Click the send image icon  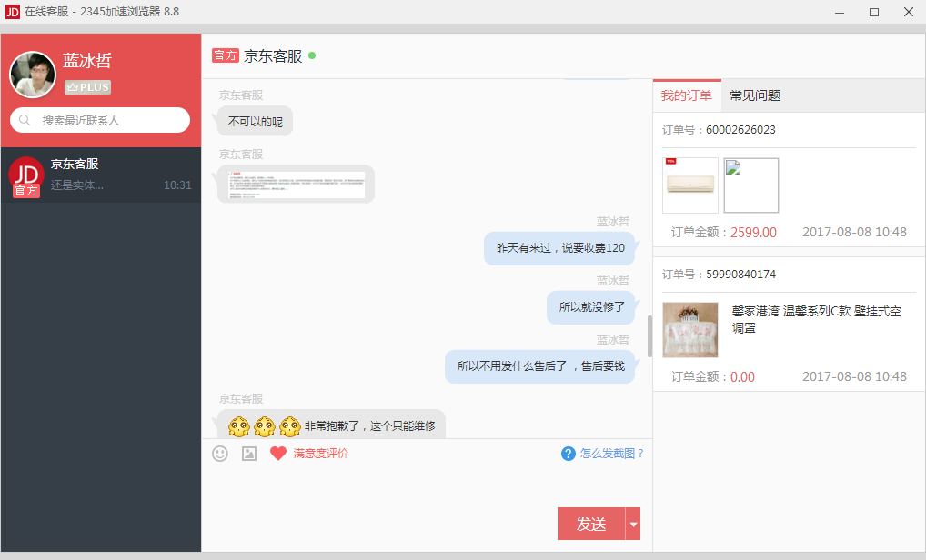tap(249, 454)
